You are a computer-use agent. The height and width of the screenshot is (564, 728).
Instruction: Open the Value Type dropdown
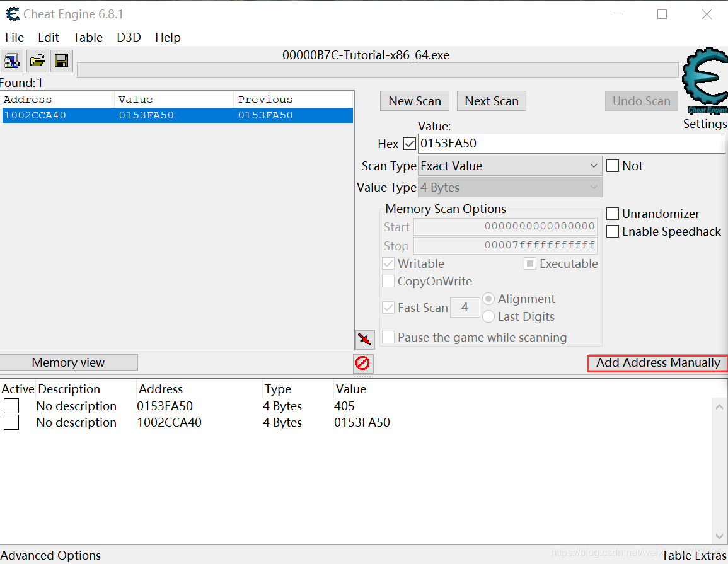click(x=510, y=188)
